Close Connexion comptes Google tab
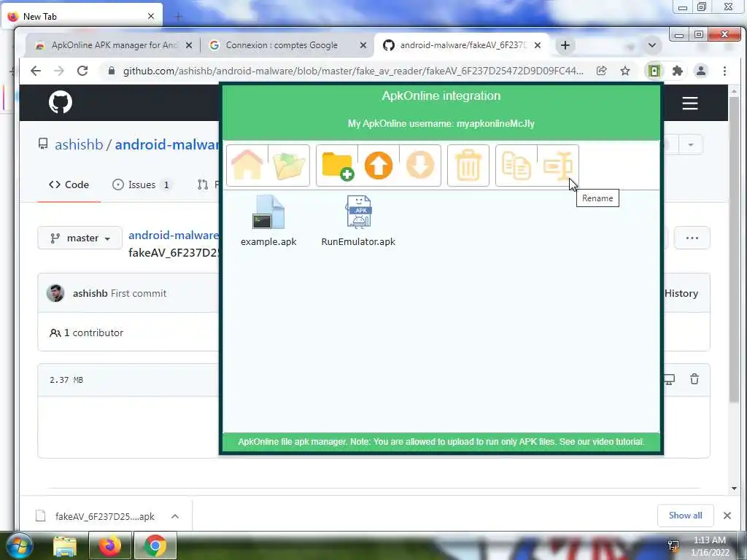Viewport: 747px width, 560px height. (x=363, y=45)
